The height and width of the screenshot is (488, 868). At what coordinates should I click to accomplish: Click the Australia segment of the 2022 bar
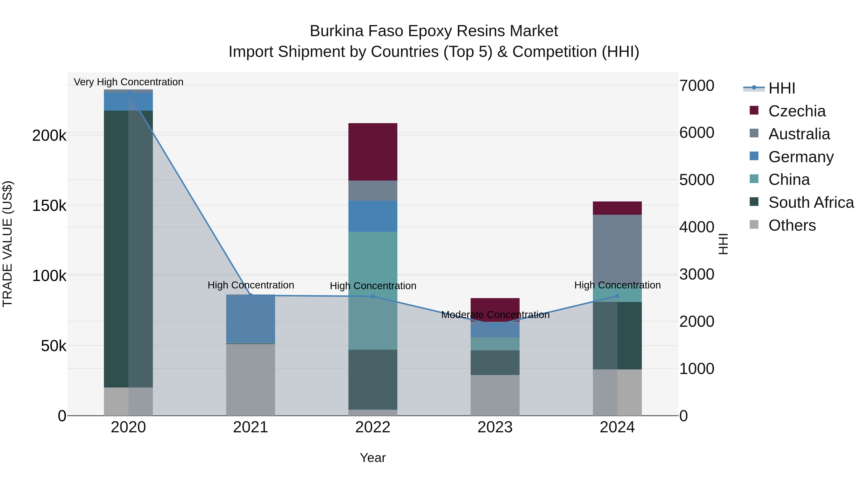[x=373, y=191]
